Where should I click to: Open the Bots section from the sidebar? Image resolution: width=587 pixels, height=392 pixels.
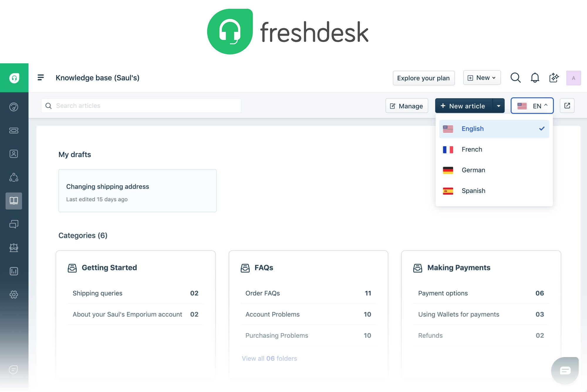[14, 248]
